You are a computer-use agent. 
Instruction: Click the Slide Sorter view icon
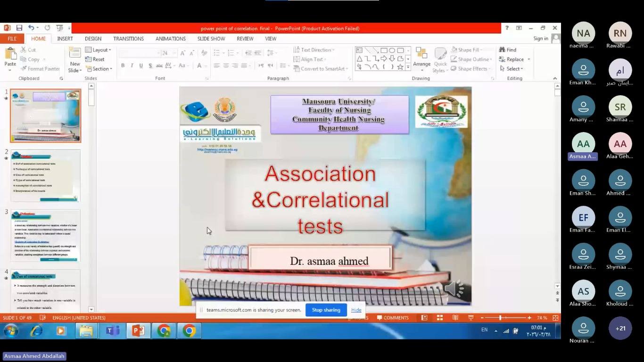pos(439,318)
